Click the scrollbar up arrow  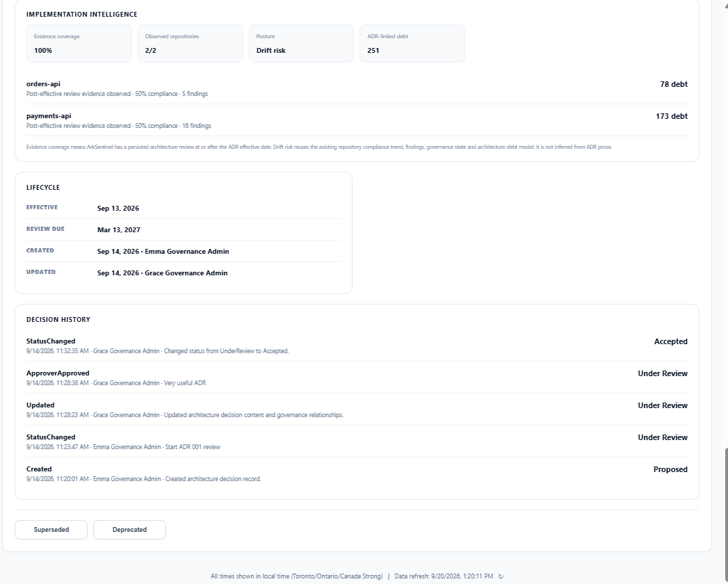point(725,2)
